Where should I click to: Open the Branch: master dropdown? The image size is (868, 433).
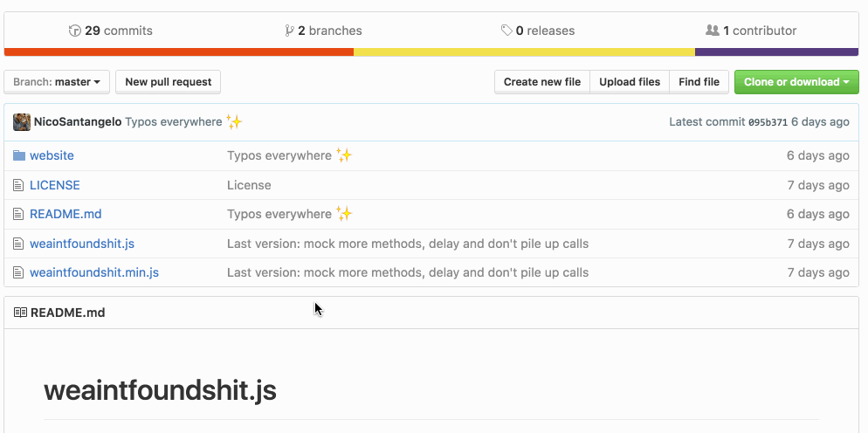click(57, 82)
